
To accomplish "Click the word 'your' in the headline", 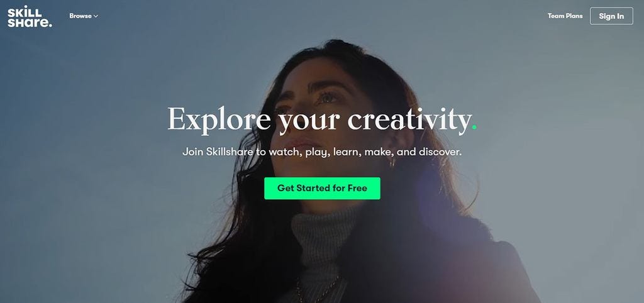I will click(x=309, y=122).
